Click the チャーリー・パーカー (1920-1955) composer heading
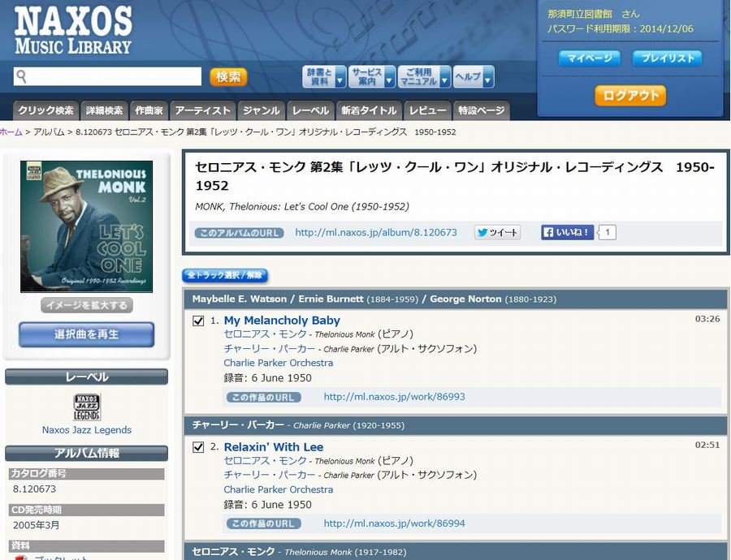Screen dimensions: 731x560 [298, 425]
